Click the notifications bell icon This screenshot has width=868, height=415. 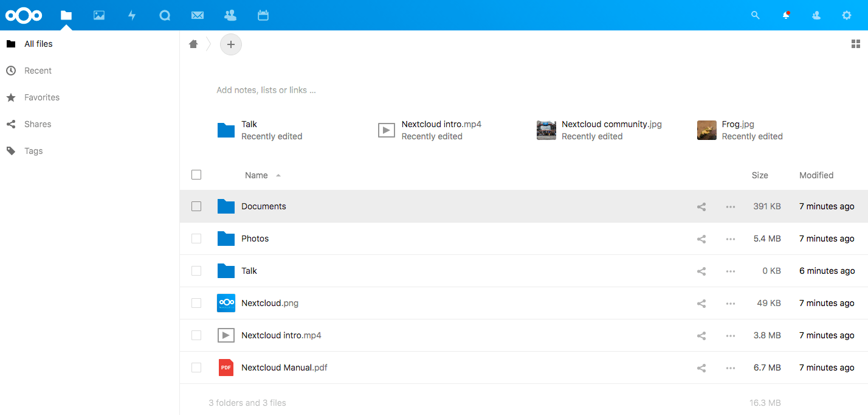click(x=786, y=15)
